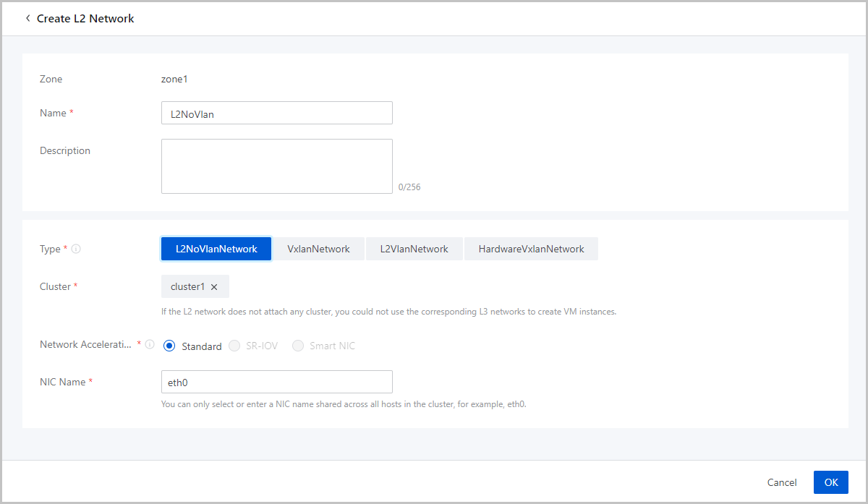This screenshot has width=868, height=504.
Task: Click the Zone label
Action: [51, 79]
